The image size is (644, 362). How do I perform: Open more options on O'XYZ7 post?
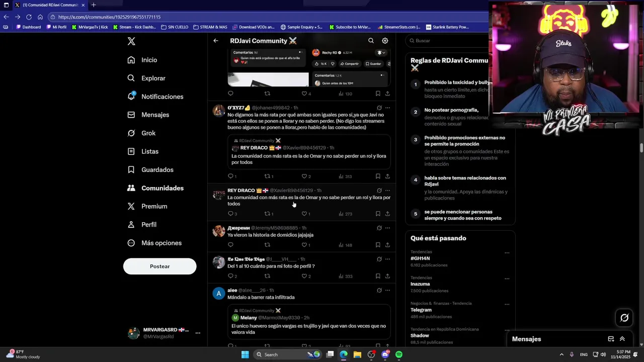387,108
